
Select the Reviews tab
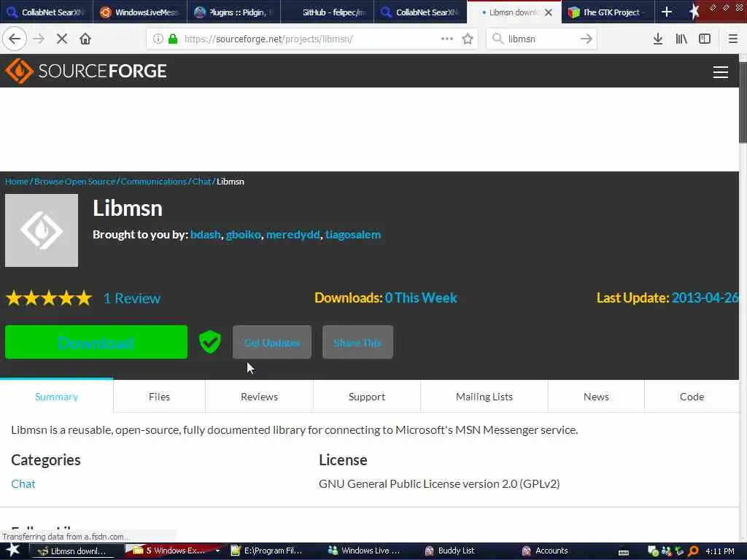click(x=259, y=397)
